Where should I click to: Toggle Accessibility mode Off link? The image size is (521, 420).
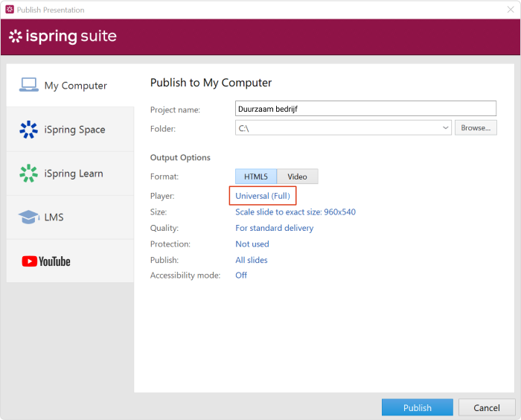click(x=241, y=276)
